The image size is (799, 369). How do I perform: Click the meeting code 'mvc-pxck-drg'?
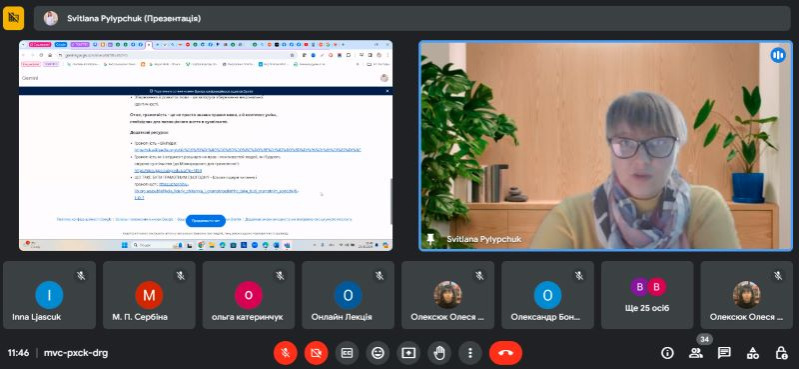tap(75, 353)
